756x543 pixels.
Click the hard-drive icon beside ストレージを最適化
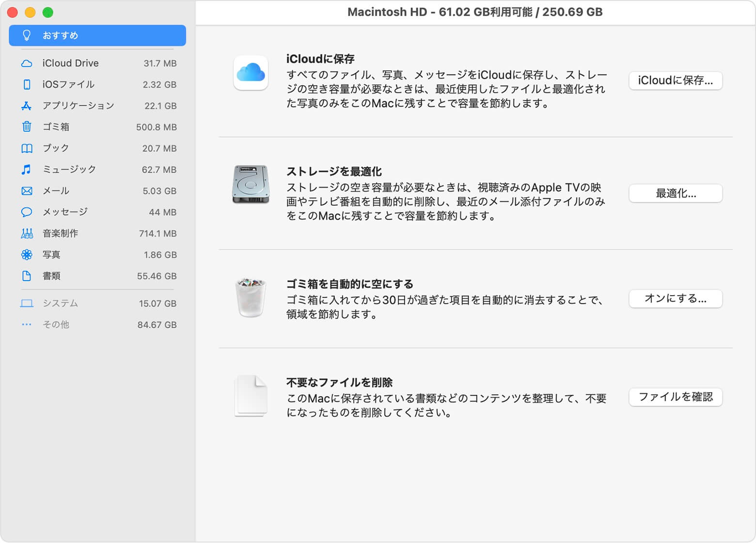tap(251, 184)
